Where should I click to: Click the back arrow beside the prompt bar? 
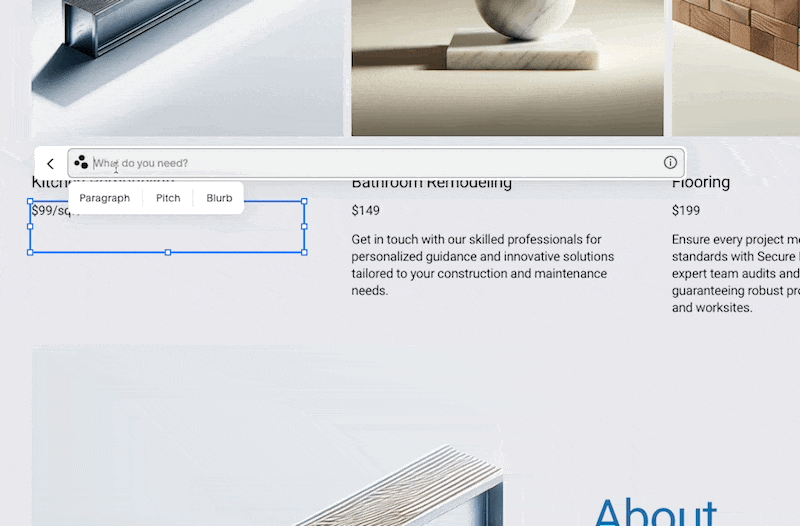[50, 163]
